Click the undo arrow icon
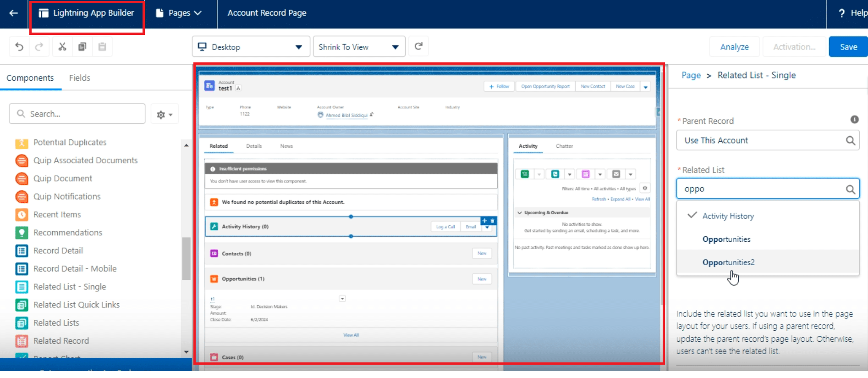Image resolution: width=868 pixels, height=378 pixels. [19, 47]
